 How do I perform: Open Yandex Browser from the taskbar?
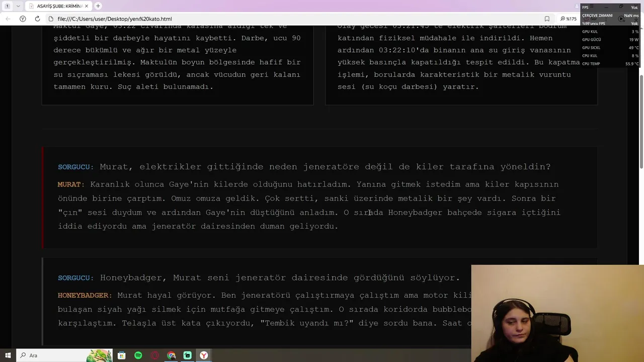204,355
